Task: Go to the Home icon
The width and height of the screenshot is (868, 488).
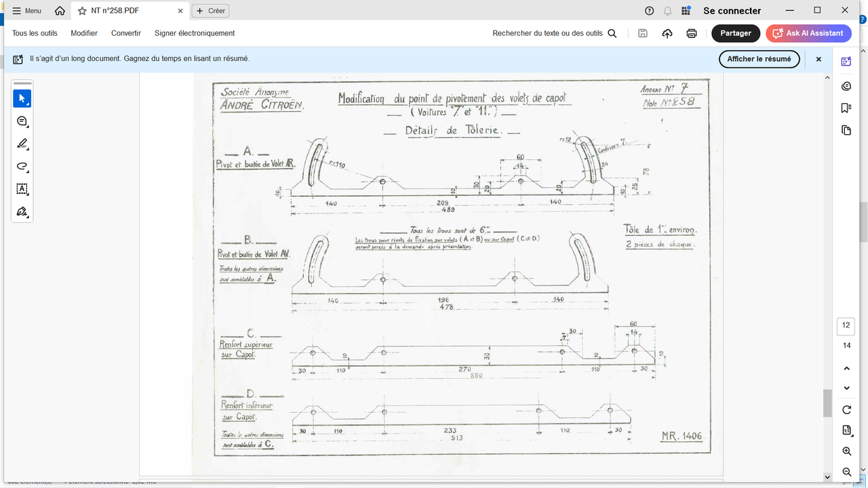Action: 60,11
